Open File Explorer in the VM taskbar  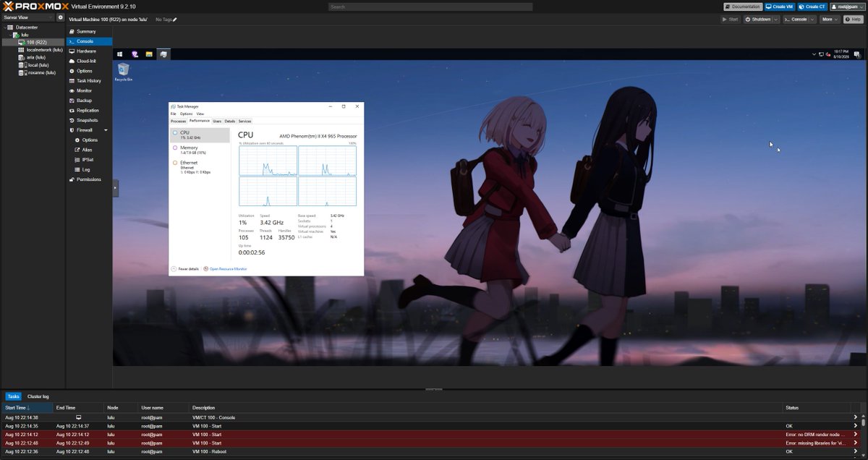pos(149,54)
